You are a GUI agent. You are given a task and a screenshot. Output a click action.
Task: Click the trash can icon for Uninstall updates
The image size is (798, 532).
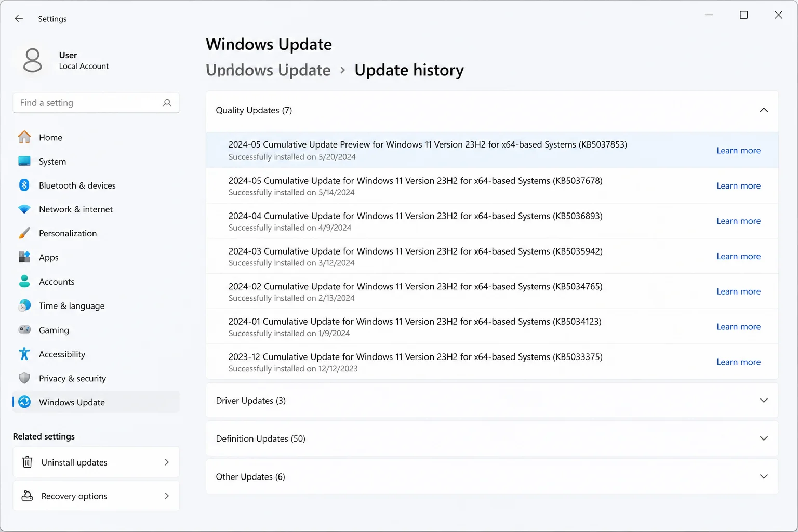tap(28, 462)
